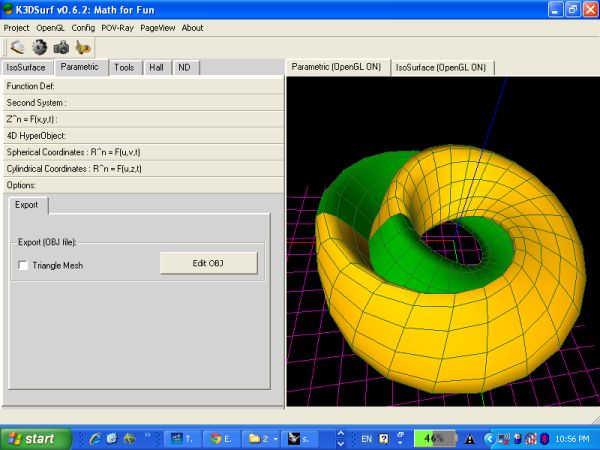Open the Config menu
Screen dimensions: 600x450
[83, 28]
